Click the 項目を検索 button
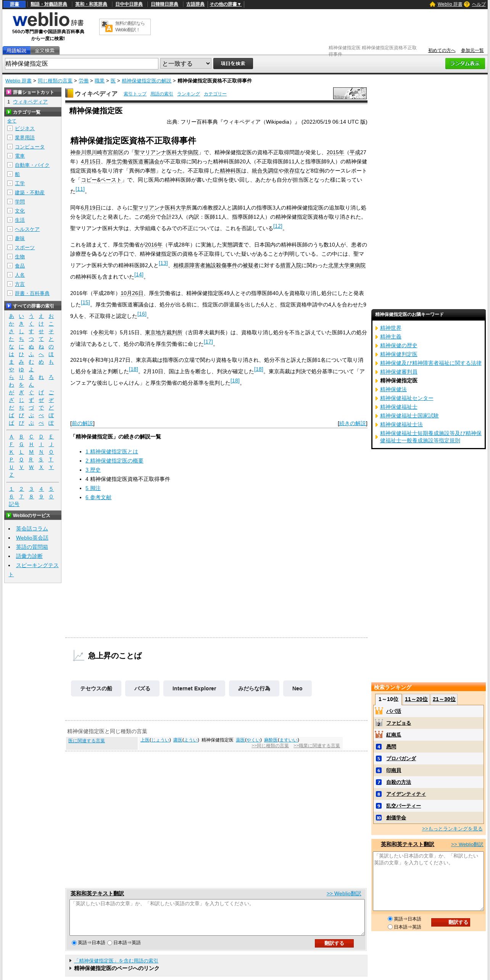490x980 pixels. [x=233, y=63]
